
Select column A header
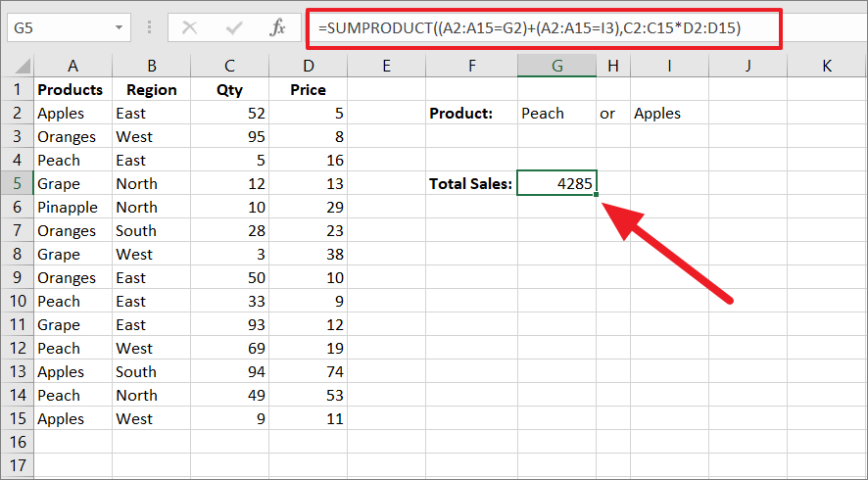(72, 66)
